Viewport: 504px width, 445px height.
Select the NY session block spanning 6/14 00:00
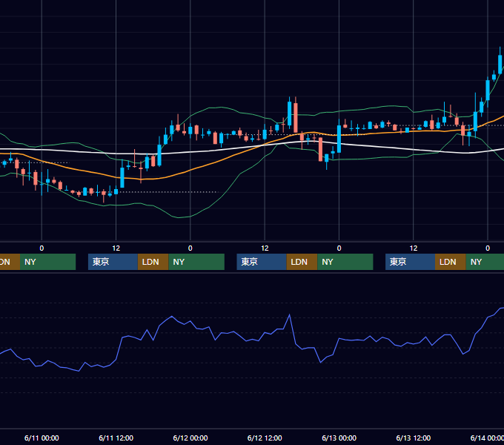coord(485,262)
